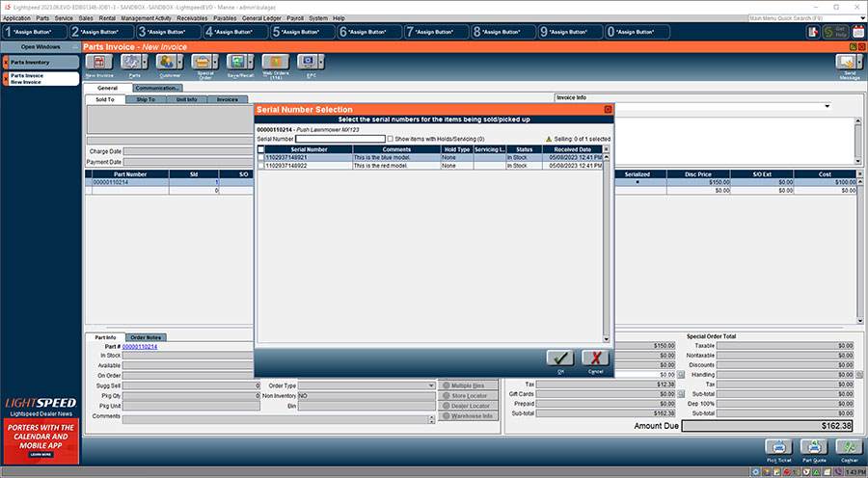Viewport: 868px width, 478px height.
Task: Open the Unit Info tab
Action: point(186,99)
